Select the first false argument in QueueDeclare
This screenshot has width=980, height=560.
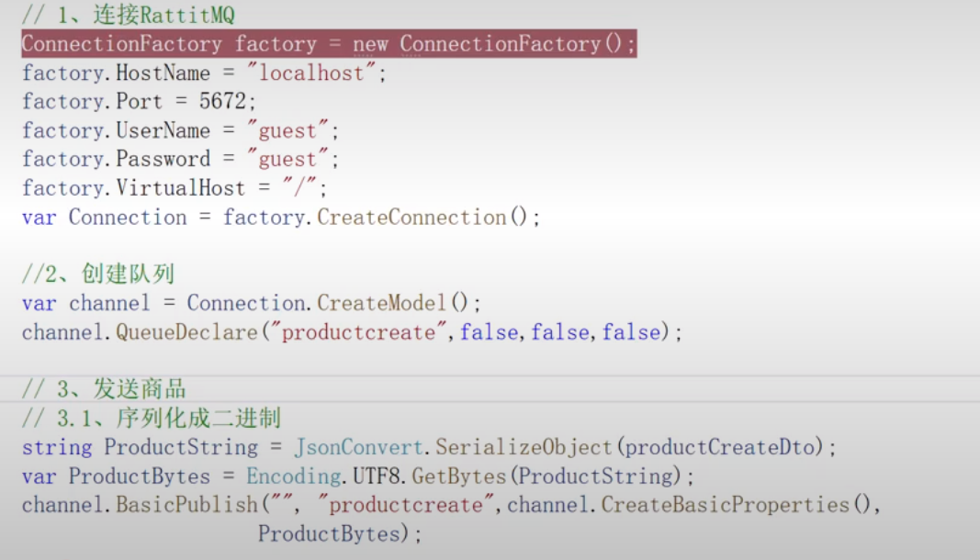pyautogui.click(x=490, y=332)
